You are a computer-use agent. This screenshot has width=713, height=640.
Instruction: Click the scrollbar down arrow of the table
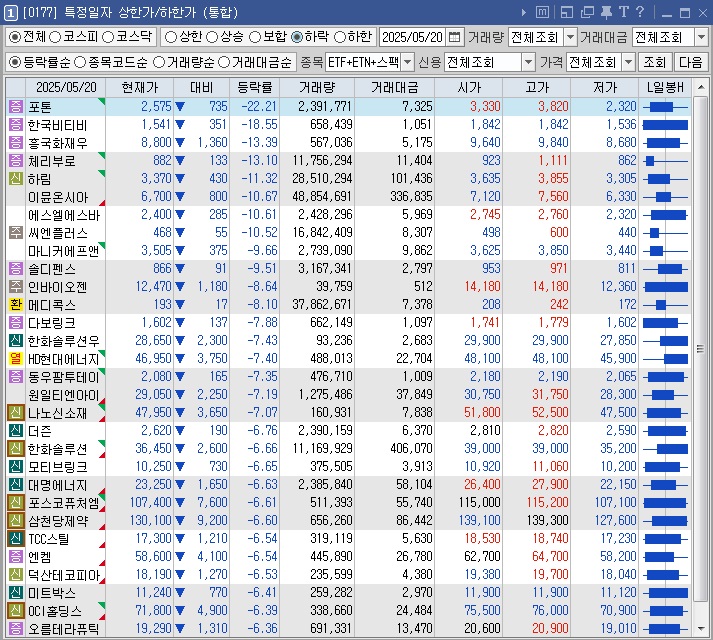(x=700, y=629)
